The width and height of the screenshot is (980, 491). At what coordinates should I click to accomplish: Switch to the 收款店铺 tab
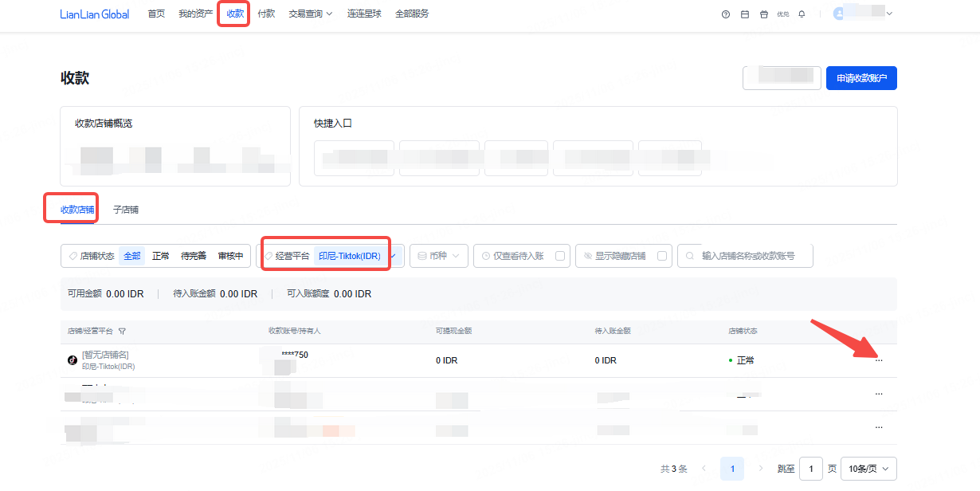[77, 210]
